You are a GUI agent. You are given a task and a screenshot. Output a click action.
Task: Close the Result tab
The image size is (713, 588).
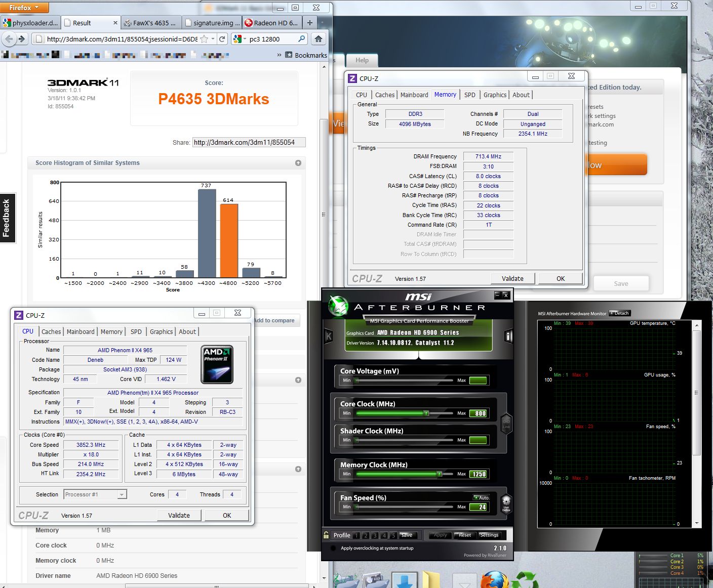click(x=115, y=23)
